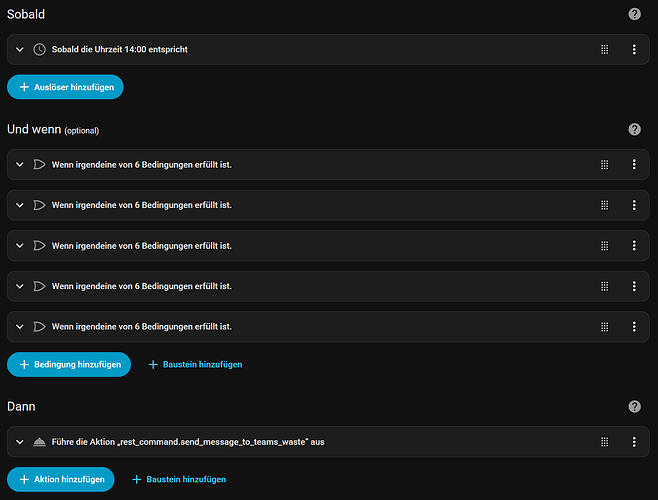
Task: Expand the first condition row chevron
Action: click(20, 165)
